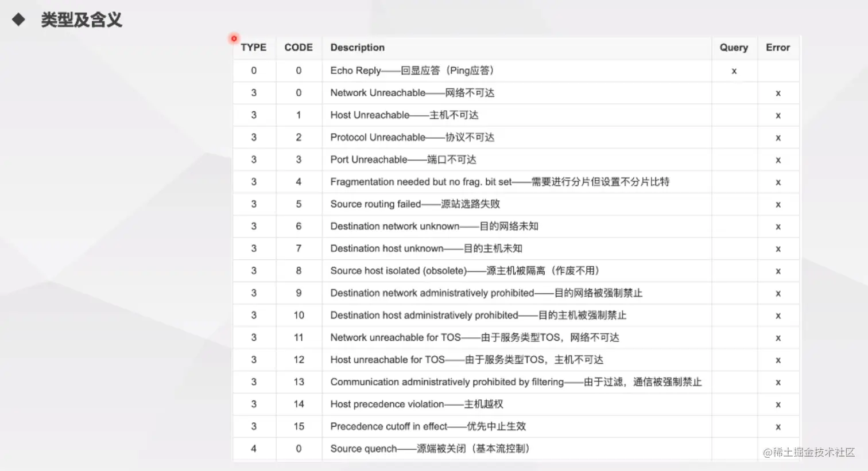
Task: Click Precedence cutoff in effect text
Action: tap(428, 426)
